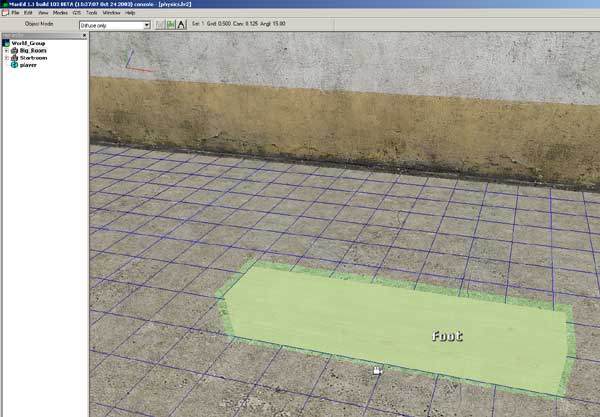Viewport: 600px width, 417px height.
Task: Click the first toolbar icon beside the dropdown
Action: click(160, 24)
